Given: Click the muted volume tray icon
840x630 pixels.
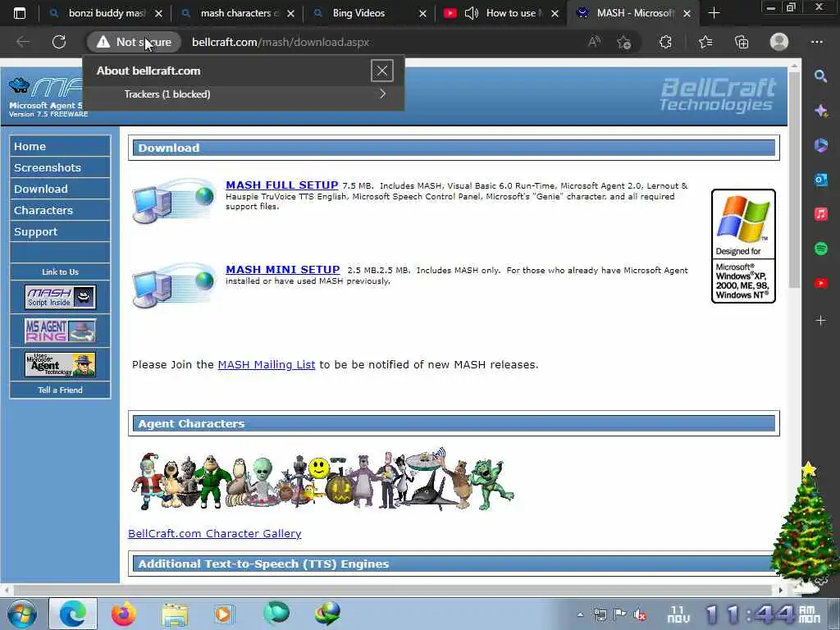Looking at the screenshot, I should (640, 614).
